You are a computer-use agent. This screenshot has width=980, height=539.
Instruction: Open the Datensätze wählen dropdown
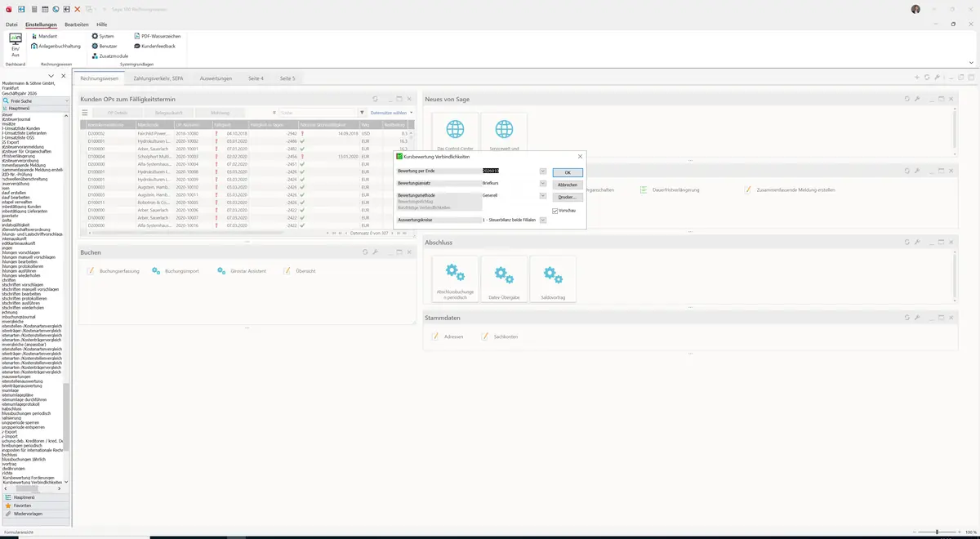tap(391, 113)
